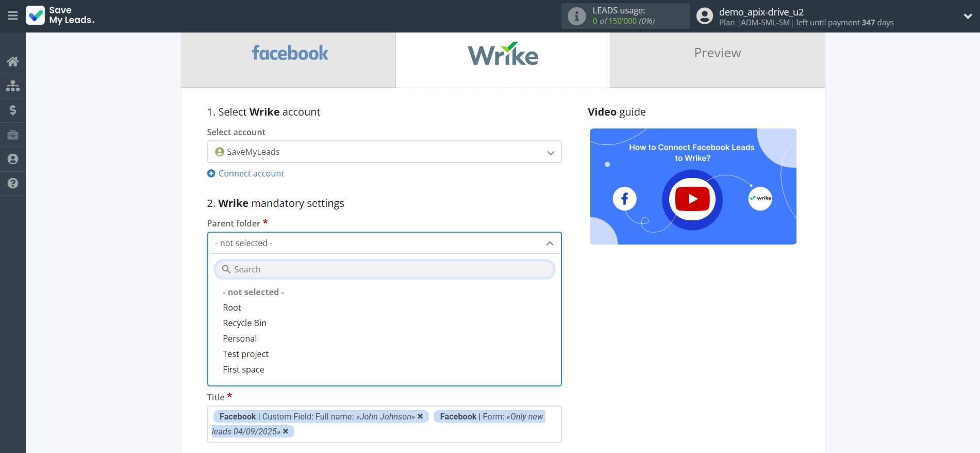Click the briefcase icon in the sidebar
Screen dimensions: 980x453
pyautogui.click(x=13, y=135)
